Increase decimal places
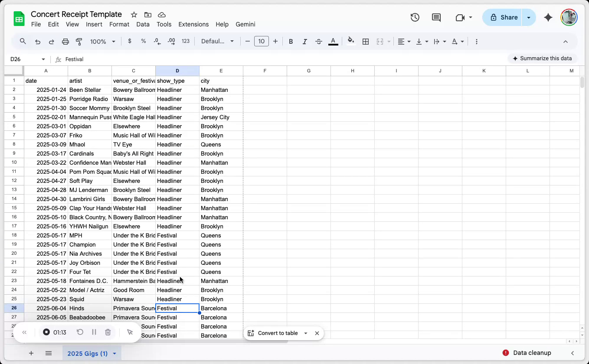The width and height of the screenshot is (589, 364). [171, 41]
